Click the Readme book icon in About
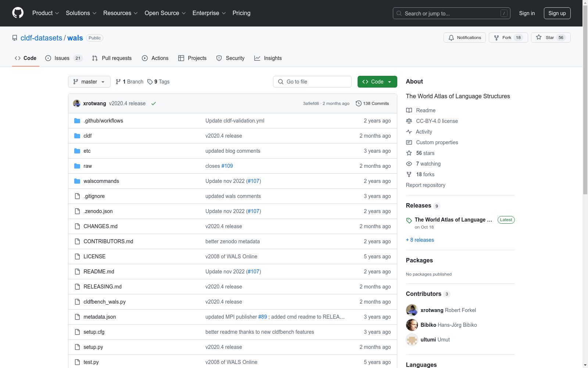 pos(409,110)
